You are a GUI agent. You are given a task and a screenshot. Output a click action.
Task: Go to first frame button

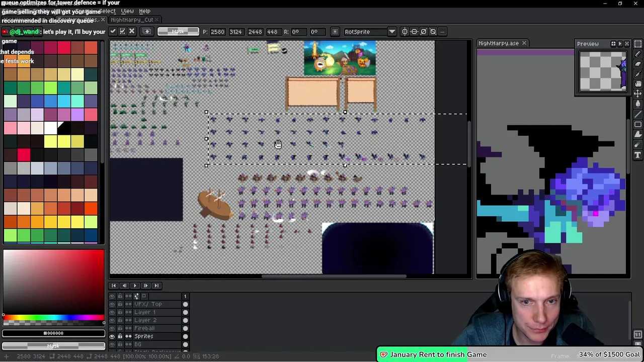tap(114, 286)
